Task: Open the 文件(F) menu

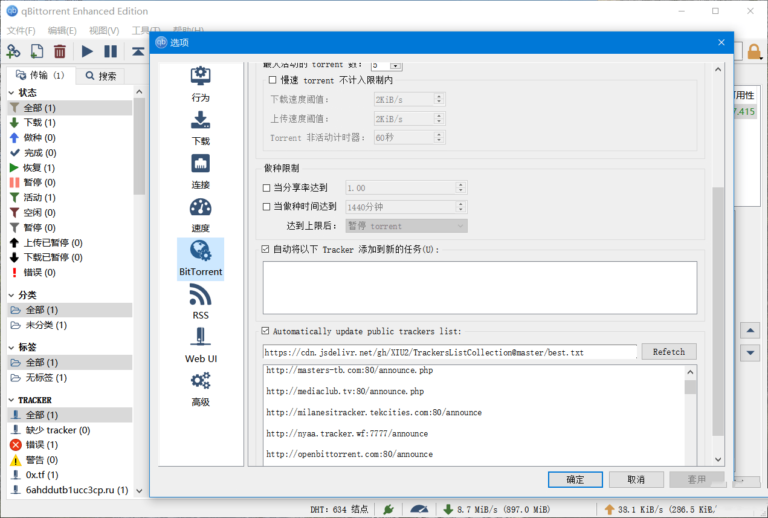Action: click(x=20, y=31)
